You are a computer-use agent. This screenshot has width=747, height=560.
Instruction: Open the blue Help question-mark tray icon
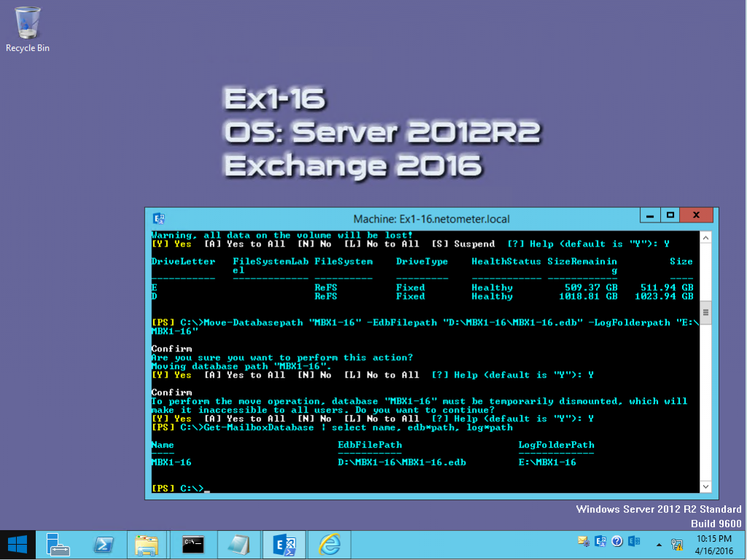(x=616, y=542)
